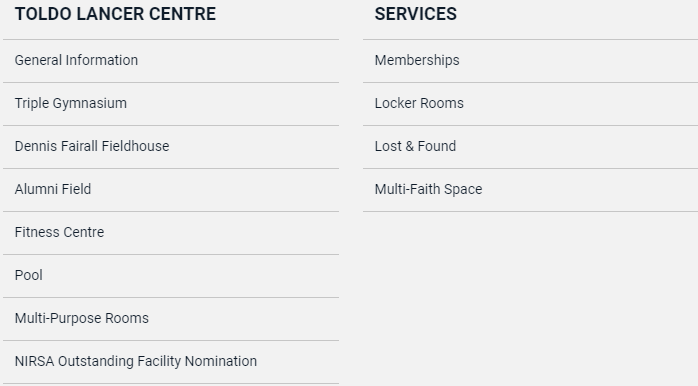Click the Pool link

(28, 275)
